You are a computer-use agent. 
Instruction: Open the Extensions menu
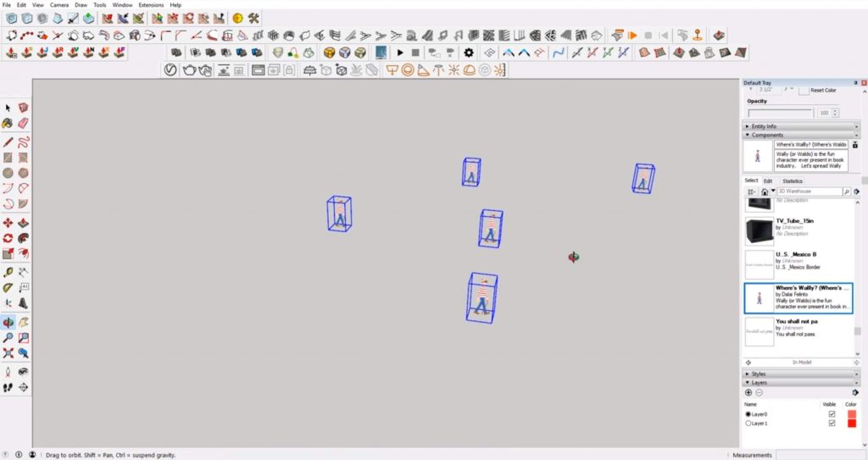[151, 5]
